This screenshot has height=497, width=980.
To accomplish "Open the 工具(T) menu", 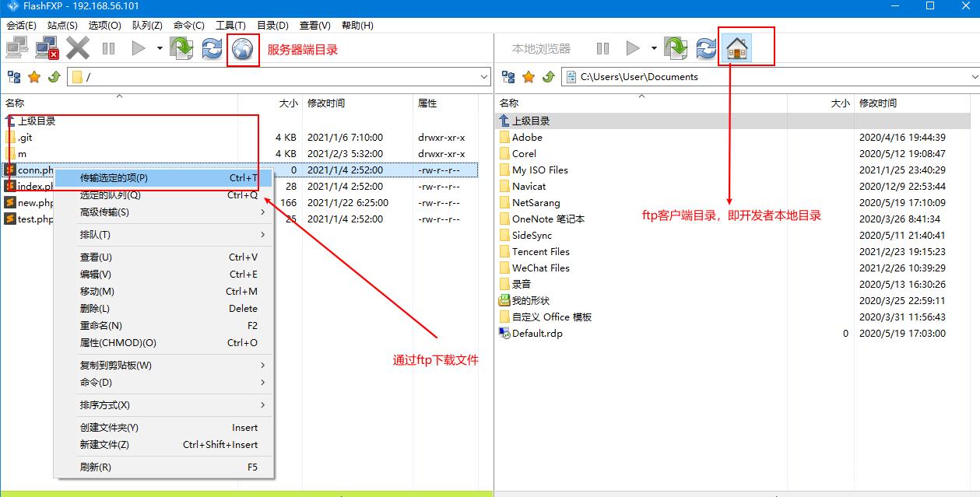I will 230,26.
